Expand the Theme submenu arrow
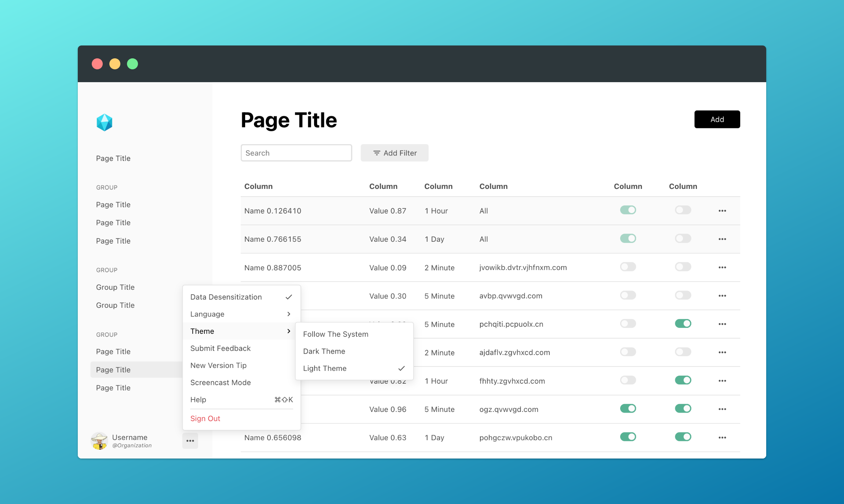The width and height of the screenshot is (844, 504). 289,331
